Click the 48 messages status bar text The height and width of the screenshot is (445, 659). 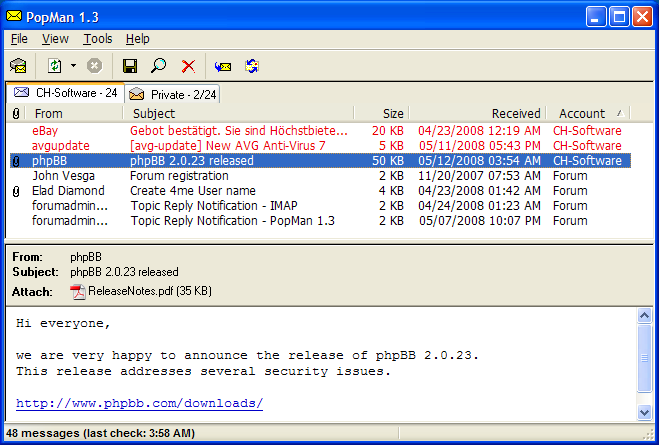100,433
